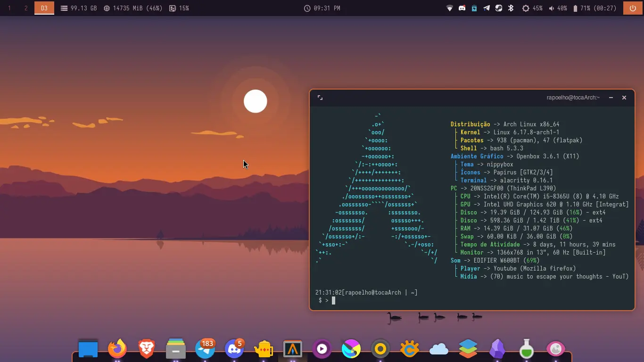644x362 pixels.
Task: Switch to workspace 1
Action: pyautogui.click(x=10, y=8)
